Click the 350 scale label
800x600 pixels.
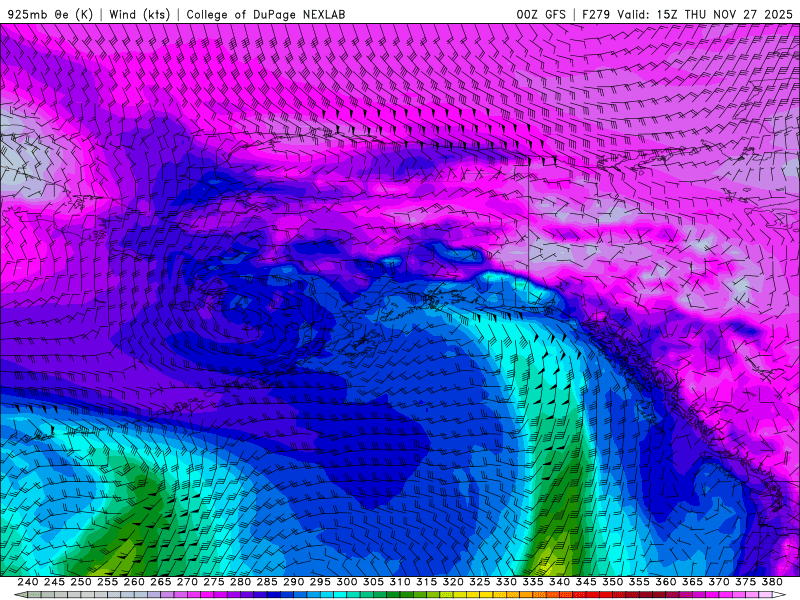[x=612, y=582]
